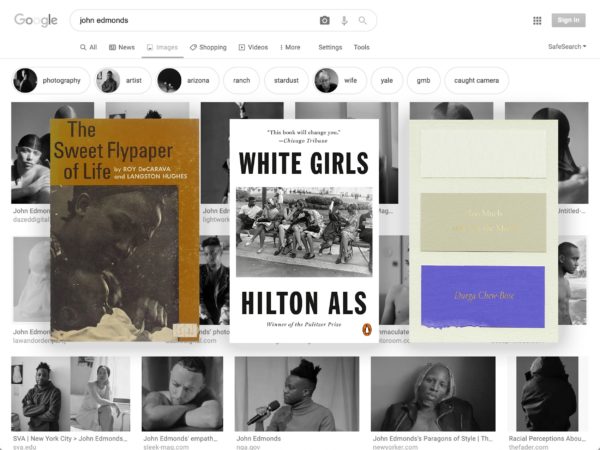600x450 pixels.
Task: Click The Sweet Flypaper of Life cover
Action: [125, 230]
